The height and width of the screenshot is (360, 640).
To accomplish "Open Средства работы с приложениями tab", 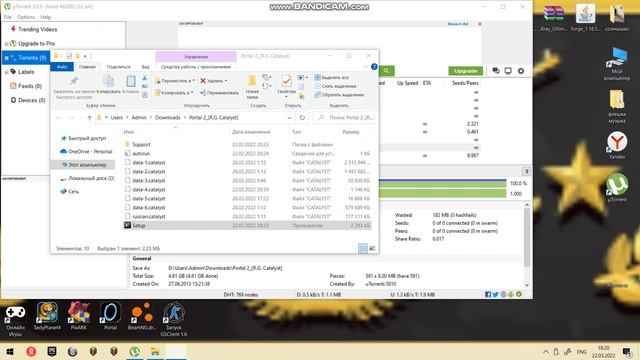I will coord(196,67).
